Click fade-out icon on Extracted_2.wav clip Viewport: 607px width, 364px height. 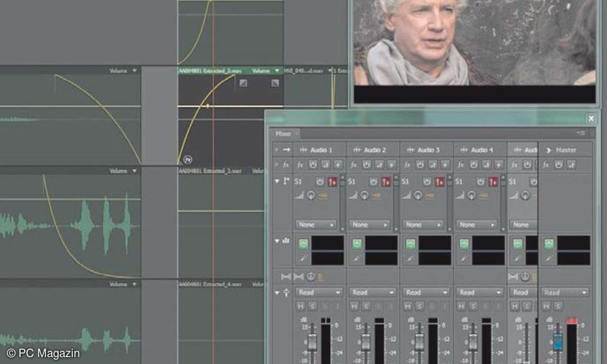click(x=275, y=83)
